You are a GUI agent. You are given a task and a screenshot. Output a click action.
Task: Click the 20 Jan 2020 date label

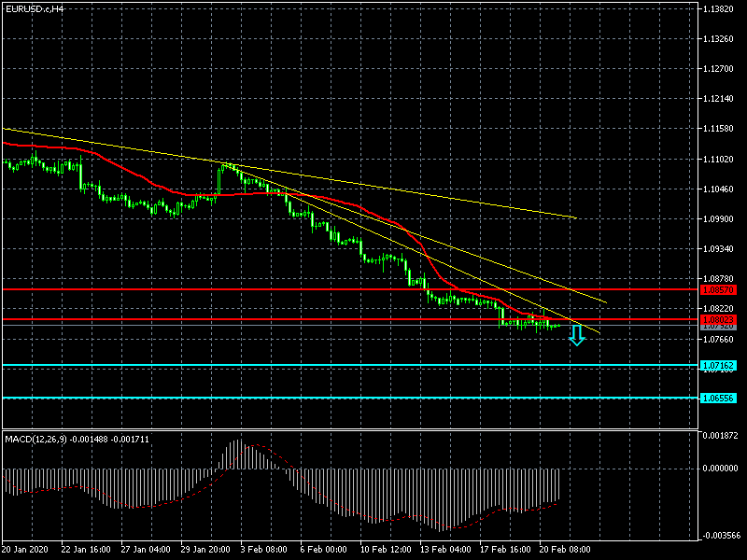click(26, 551)
